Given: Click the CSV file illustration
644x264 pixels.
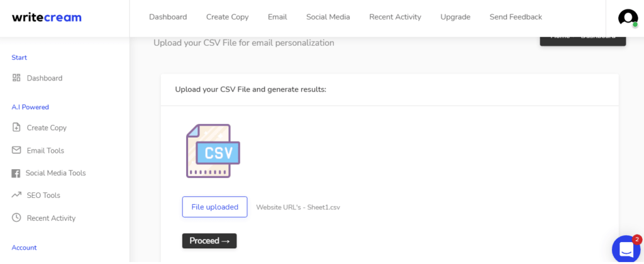Looking at the screenshot, I should [x=213, y=151].
